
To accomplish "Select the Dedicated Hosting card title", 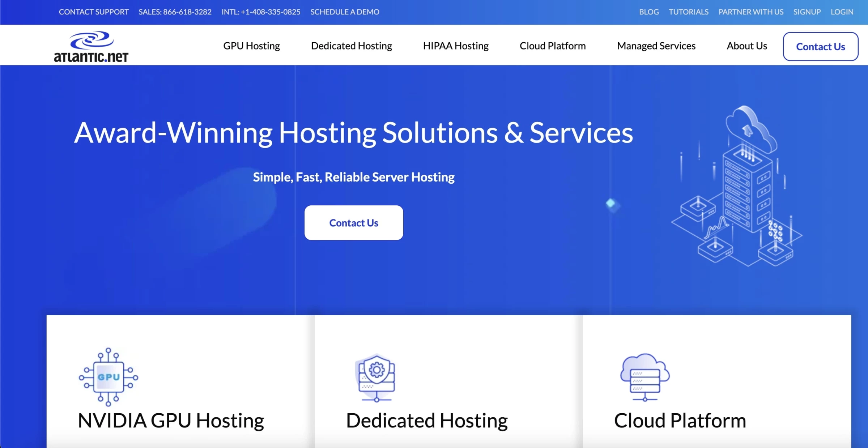I will tap(427, 421).
